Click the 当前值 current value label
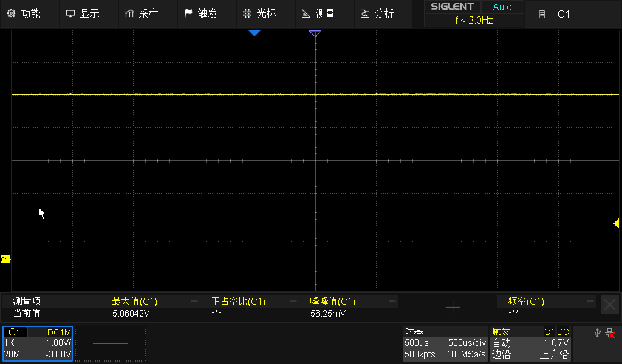The height and width of the screenshot is (364, 622). (27, 314)
